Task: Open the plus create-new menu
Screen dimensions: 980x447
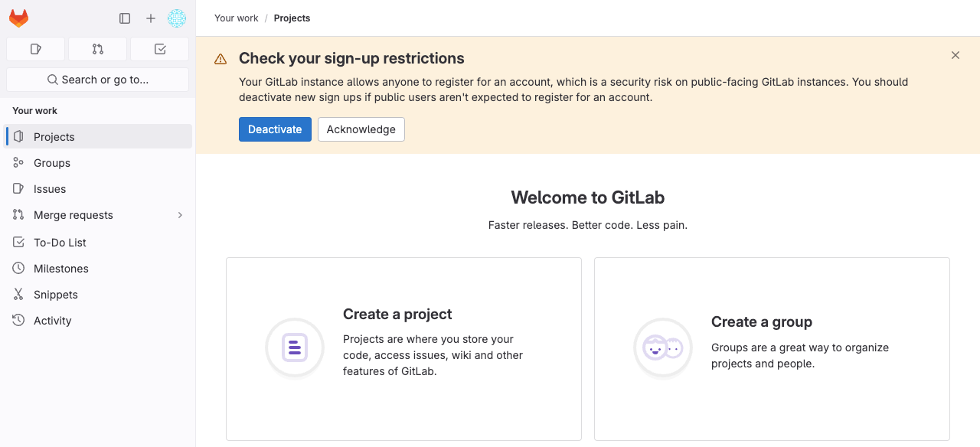Action: tap(151, 18)
